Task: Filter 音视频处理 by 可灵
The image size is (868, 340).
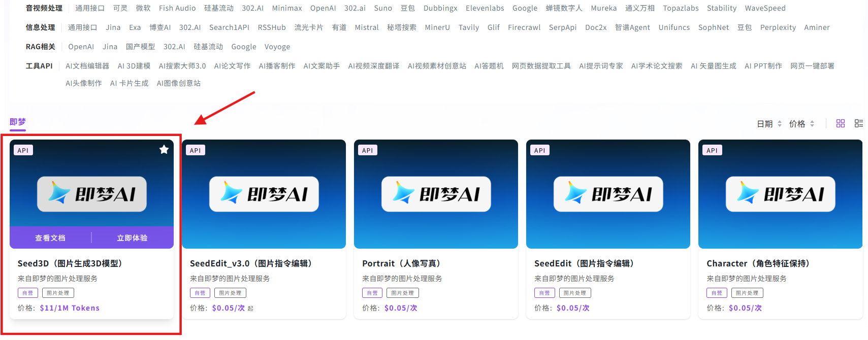Action: (120, 8)
